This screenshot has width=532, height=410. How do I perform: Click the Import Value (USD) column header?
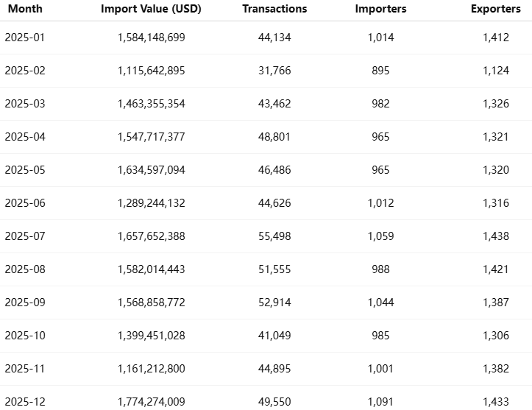151,10
